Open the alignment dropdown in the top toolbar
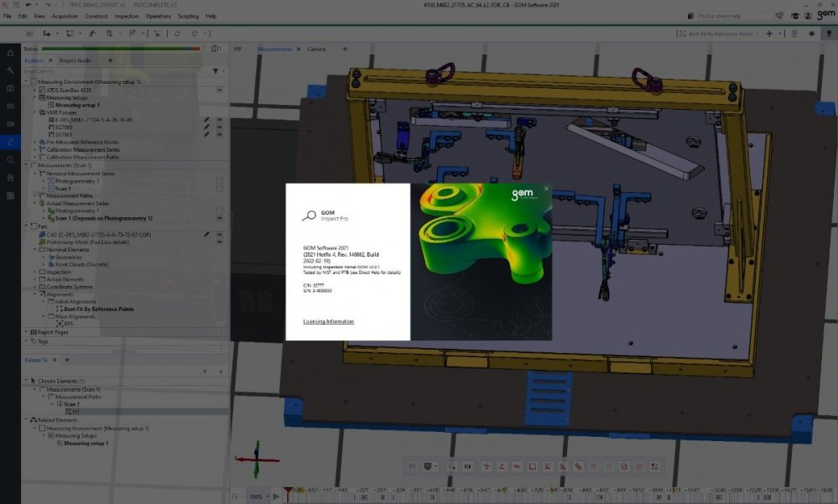The width and height of the screenshot is (838, 504). click(721, 34)
